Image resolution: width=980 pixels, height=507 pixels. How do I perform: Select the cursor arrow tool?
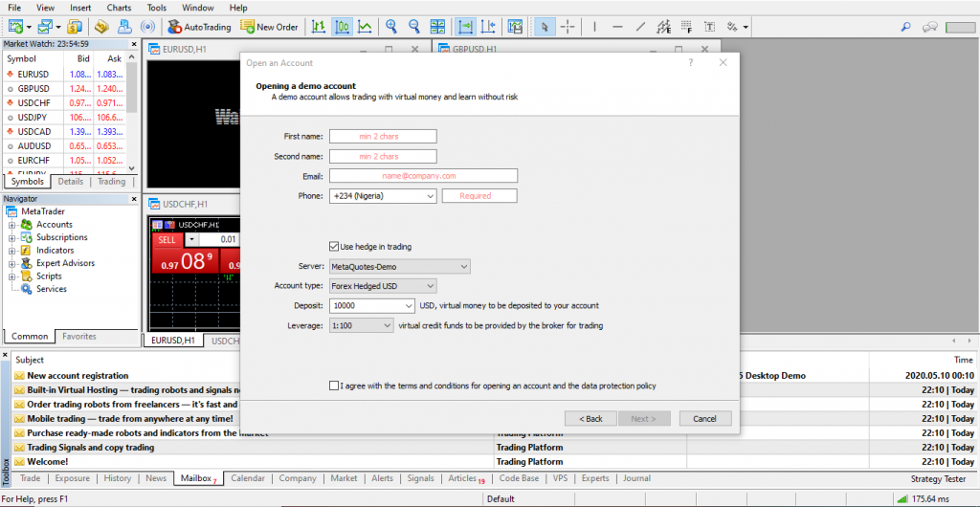545,27
